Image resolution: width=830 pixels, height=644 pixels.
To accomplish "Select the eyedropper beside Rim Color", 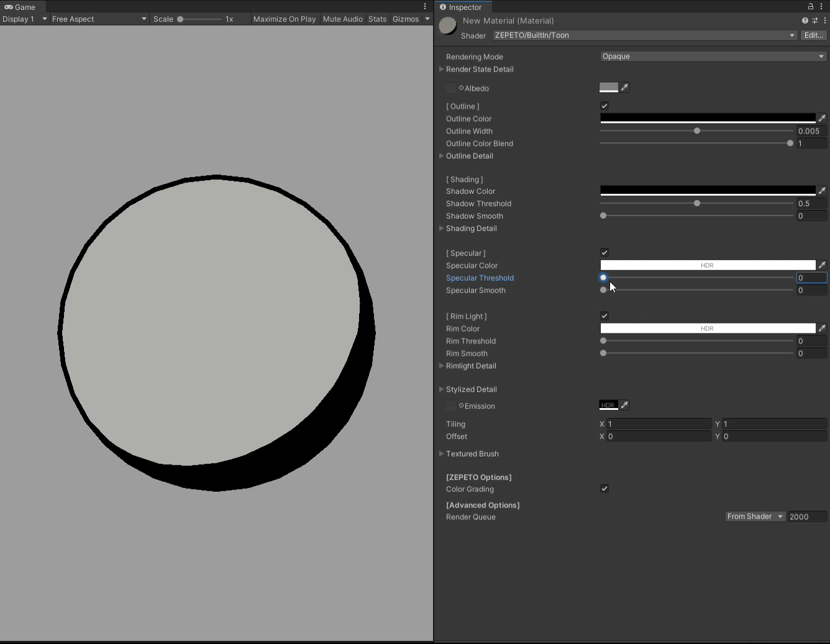I will pos(822,328).
